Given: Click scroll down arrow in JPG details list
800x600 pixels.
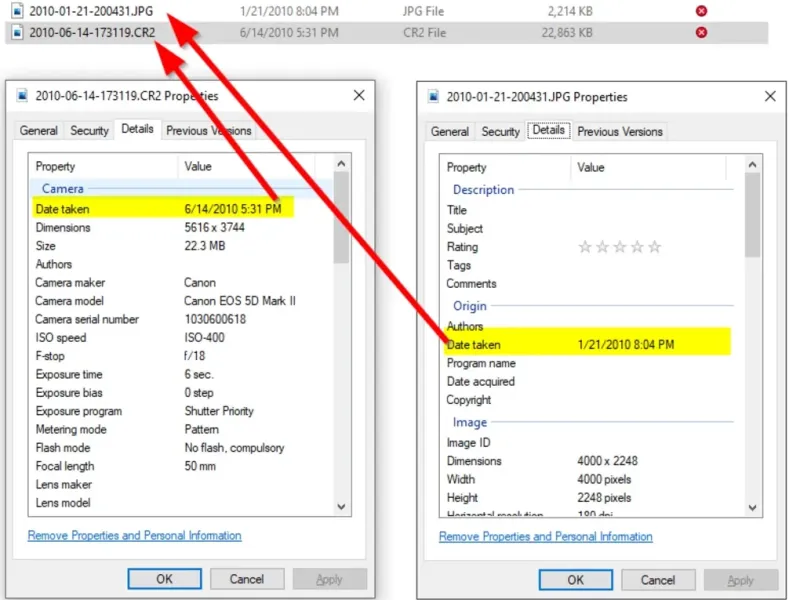Looking at the screenshot, I should 753,508.
